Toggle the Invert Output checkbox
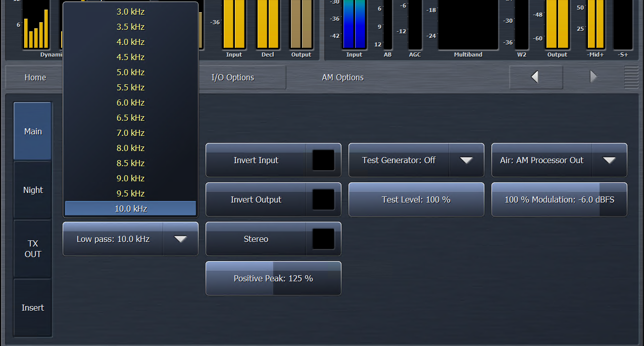 pyautogui.click(x=323, y=200)
